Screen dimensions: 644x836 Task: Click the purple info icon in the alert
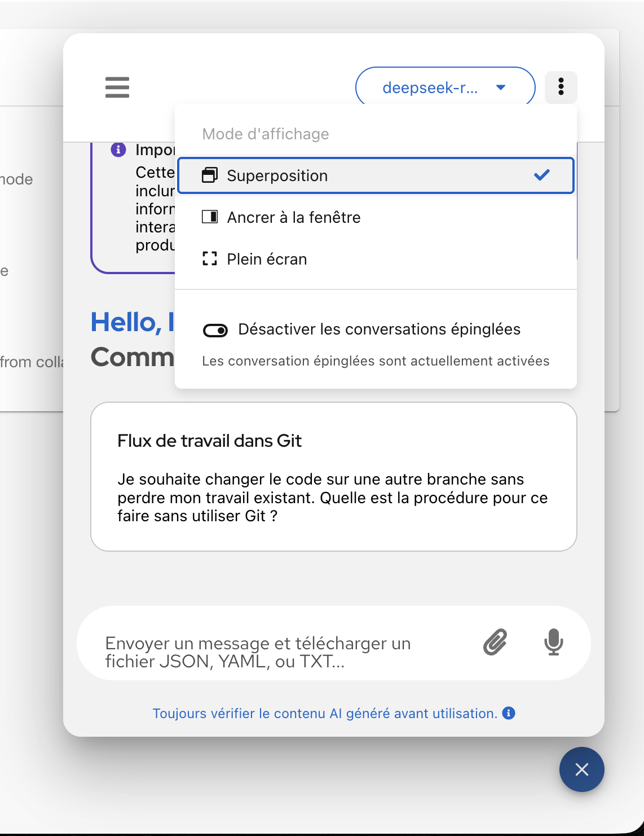point(118,149)
